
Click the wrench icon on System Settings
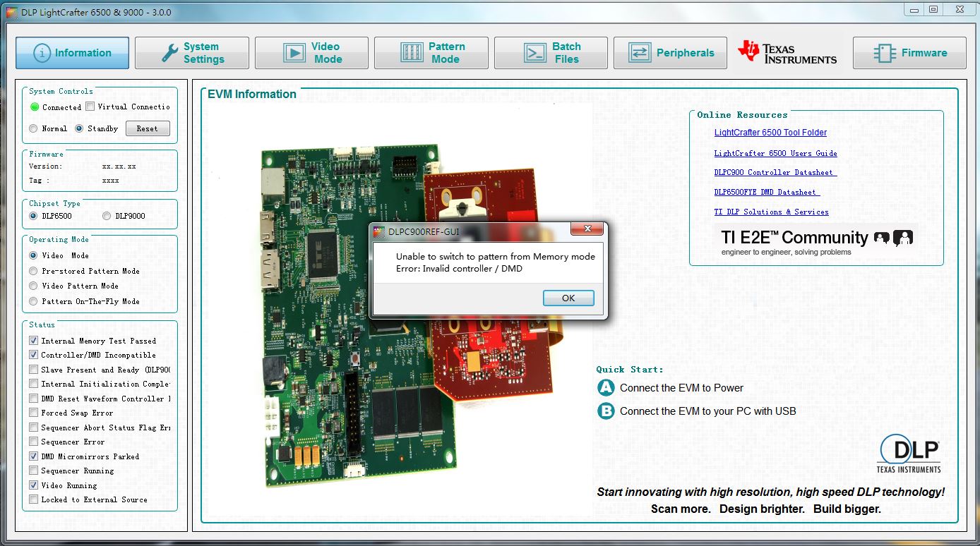click(169, 53)
